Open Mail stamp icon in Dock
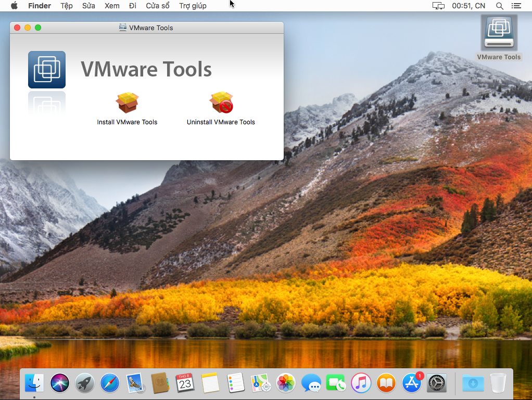The height and width of the screenshot is (400, 532). 135,383
